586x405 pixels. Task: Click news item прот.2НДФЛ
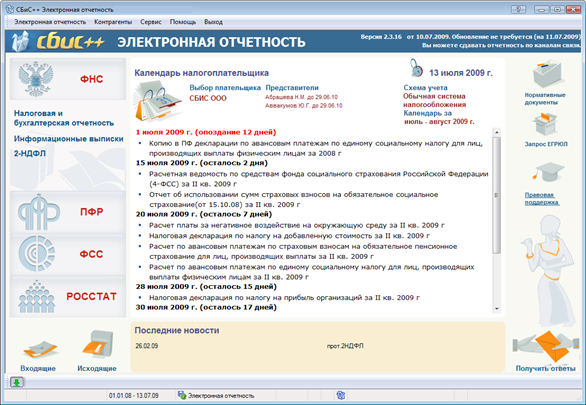[x=345, y=346]
